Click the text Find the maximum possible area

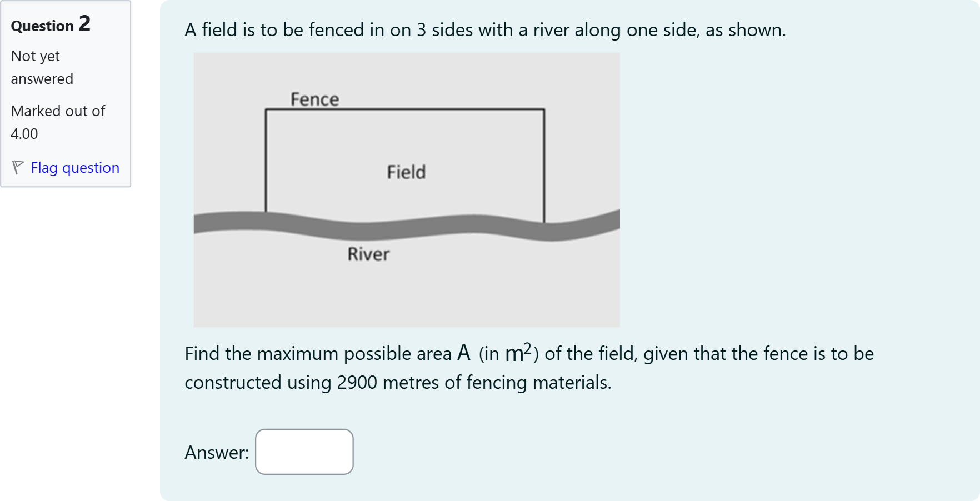point(318,354)
